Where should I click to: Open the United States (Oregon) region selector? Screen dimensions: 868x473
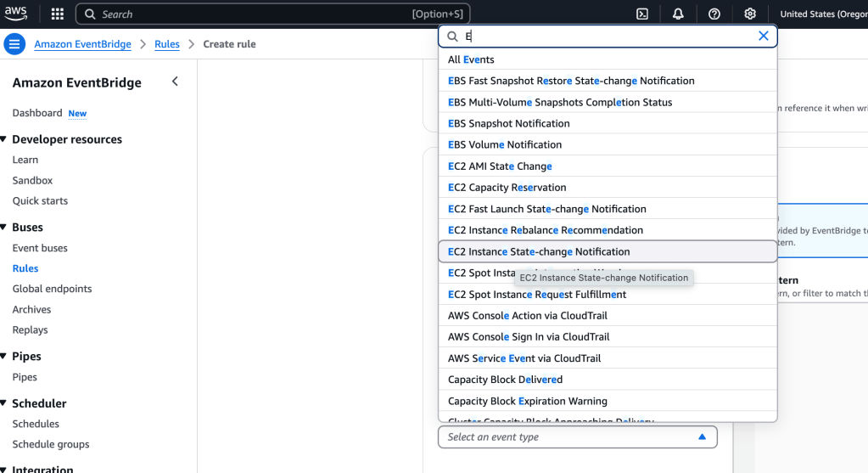[x=821, y=14]
